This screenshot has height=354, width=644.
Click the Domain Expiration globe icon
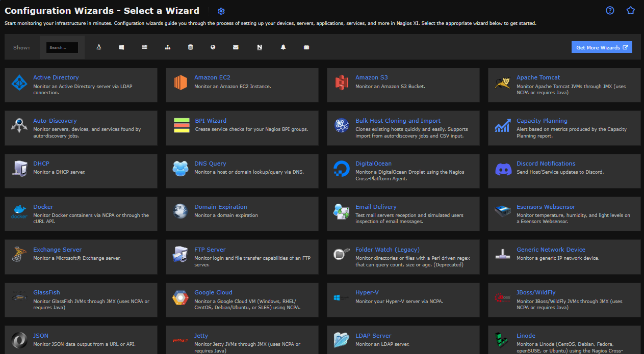click(x=181, y=211)
